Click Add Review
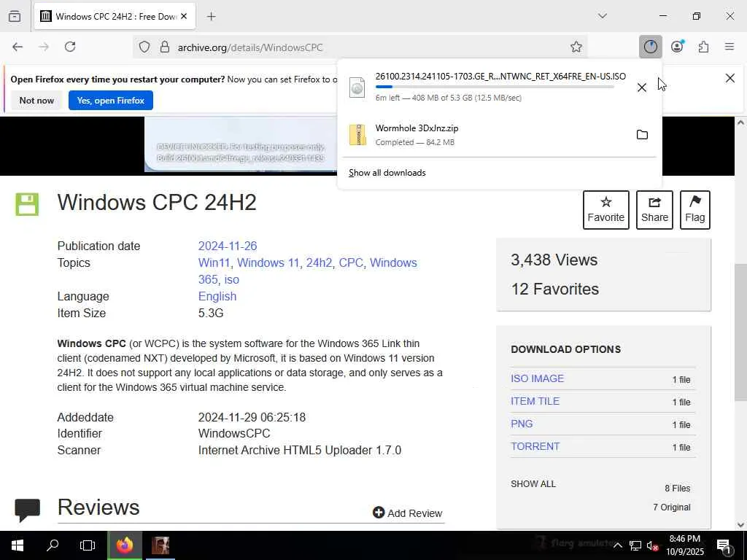This screenshot has width=747, height=560. (x=407, y=513)
